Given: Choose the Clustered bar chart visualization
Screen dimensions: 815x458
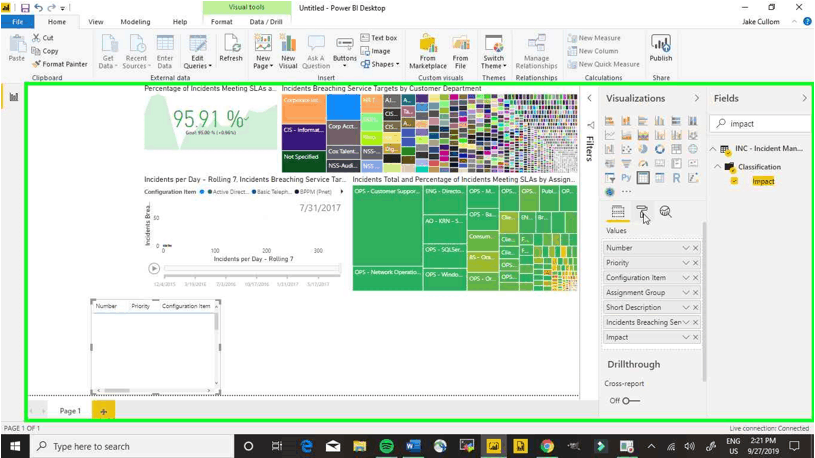Looking at the screenshot, I should tap(643, 121).
